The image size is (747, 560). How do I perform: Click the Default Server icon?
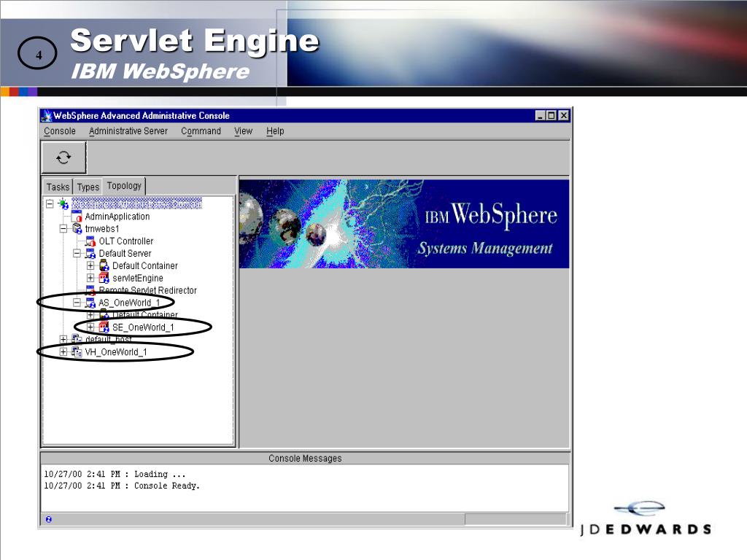point(90,253)
